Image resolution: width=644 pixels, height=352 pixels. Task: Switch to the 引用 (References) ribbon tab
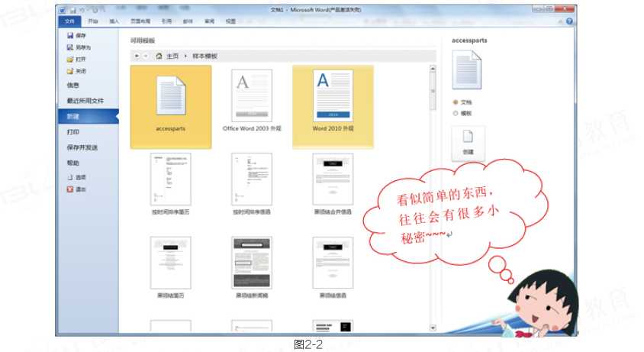click(167, 21)
